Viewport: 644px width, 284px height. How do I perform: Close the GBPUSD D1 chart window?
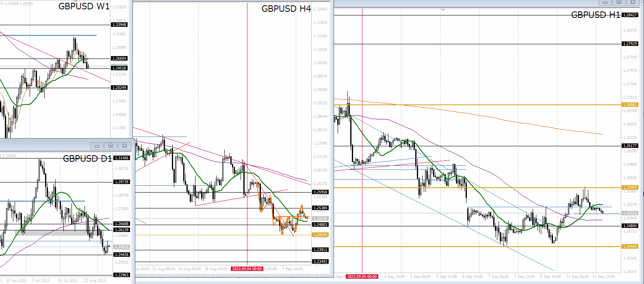[124, 145]
